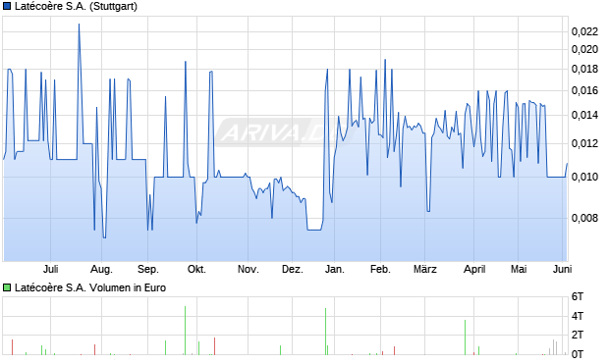The image size is (609, 364).
Task: Click the 0,010 price axis value
Action: pos(584,177)
